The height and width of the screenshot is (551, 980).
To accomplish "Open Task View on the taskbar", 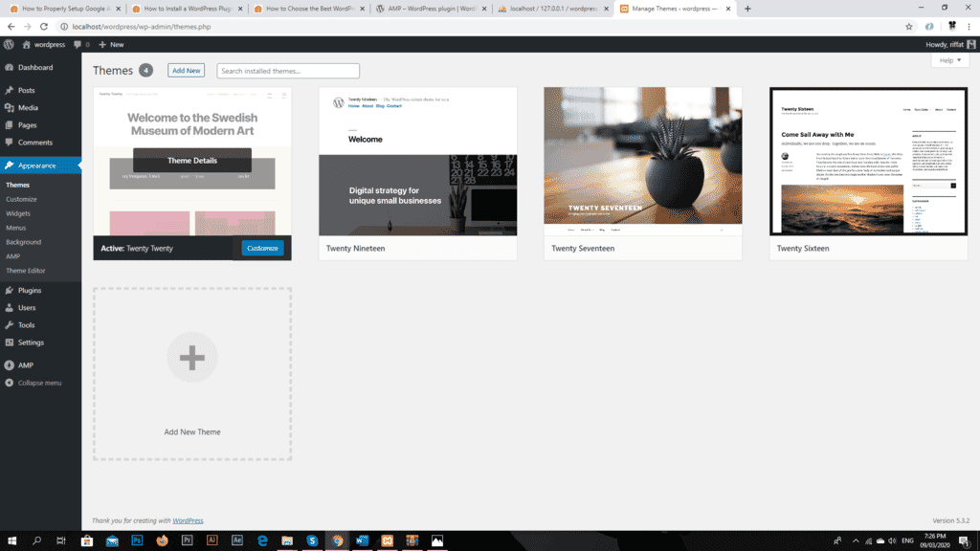I will [60, 540].
